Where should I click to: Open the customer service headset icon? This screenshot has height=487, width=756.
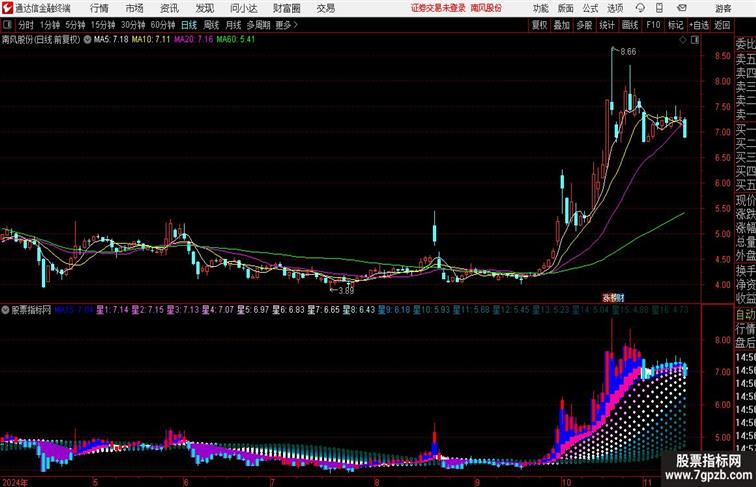[x=640, y=8]
